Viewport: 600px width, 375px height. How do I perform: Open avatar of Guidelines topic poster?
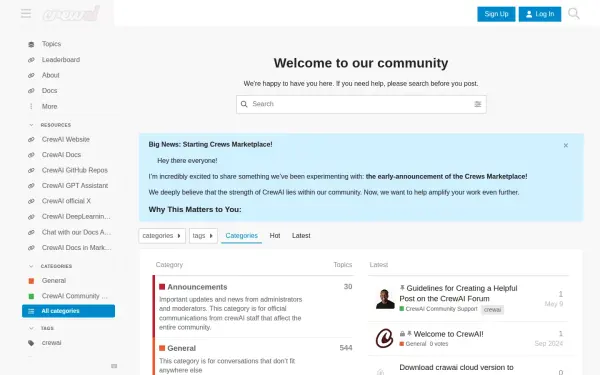coord(385,299)
